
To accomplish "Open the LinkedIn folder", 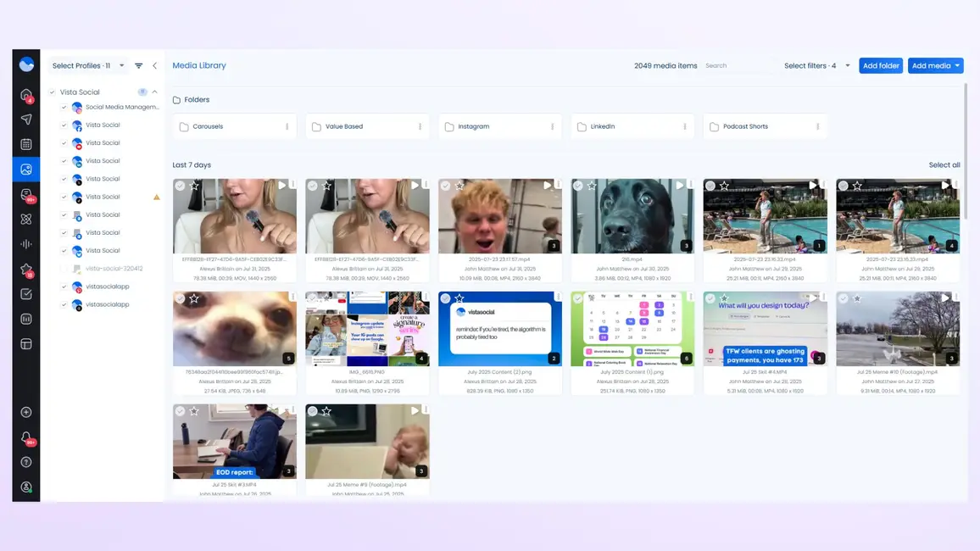I will [602, 126].
